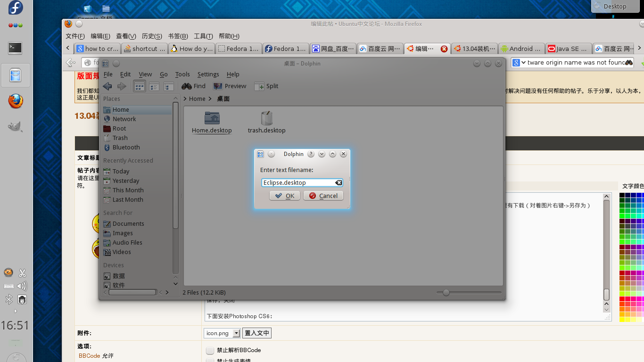Image resolution: width=644 pixels, height=362 pixels.
Task: Select the Home.desktop file icon
Action: click(212, 122)
